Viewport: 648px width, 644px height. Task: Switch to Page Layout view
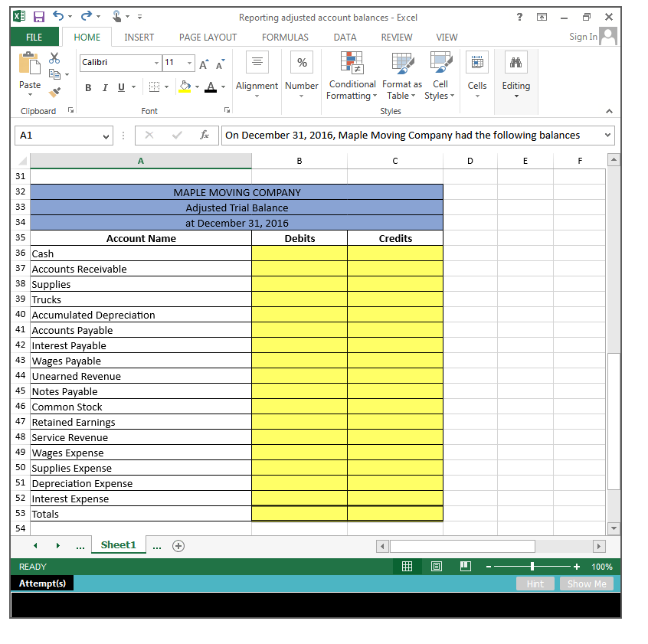tap(437, 567)
